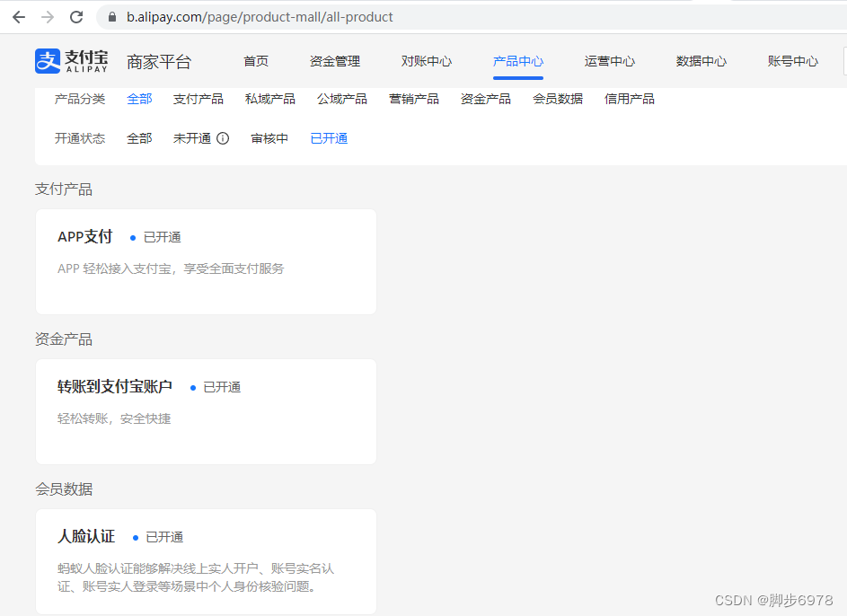Click the browser back arrow

[19, 17]
